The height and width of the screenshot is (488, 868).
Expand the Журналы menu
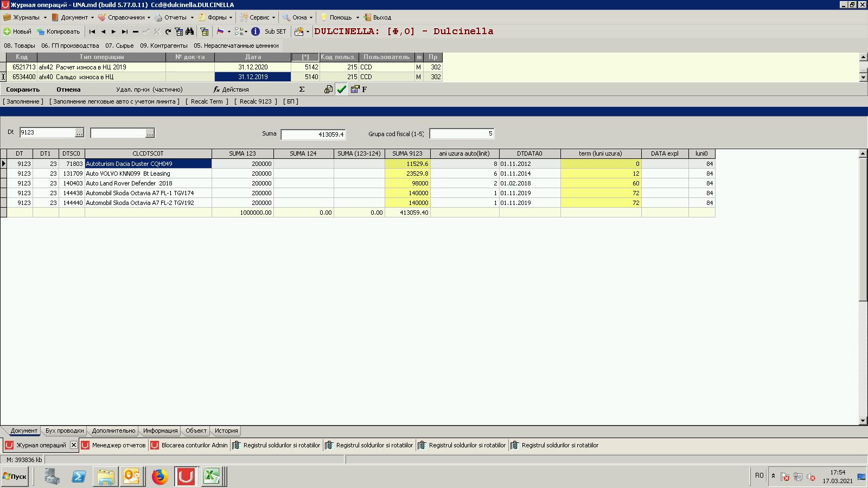(25, 17)
